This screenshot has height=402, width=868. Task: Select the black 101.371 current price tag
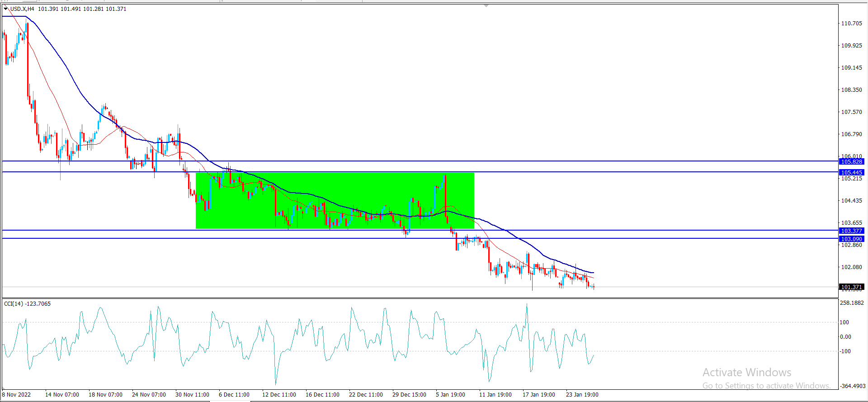point(852,287)
